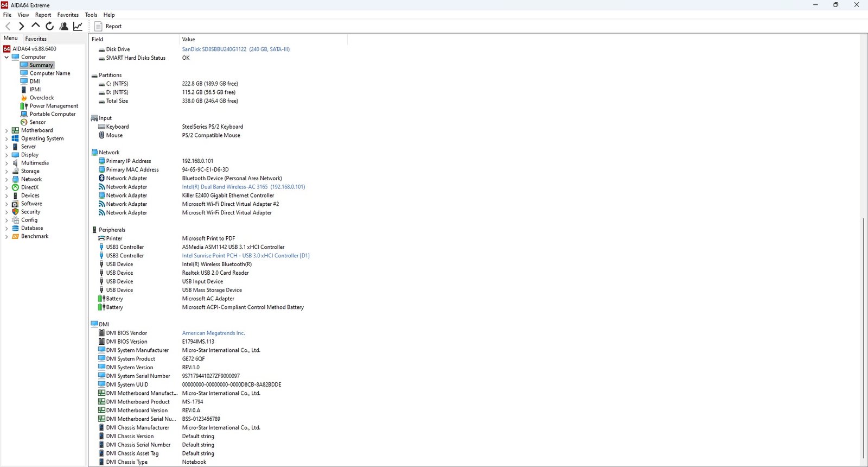This screenshot has width=868, height=467.
Task: Switch to the Favorites tab in sidebar
Action: click(36, 39)
